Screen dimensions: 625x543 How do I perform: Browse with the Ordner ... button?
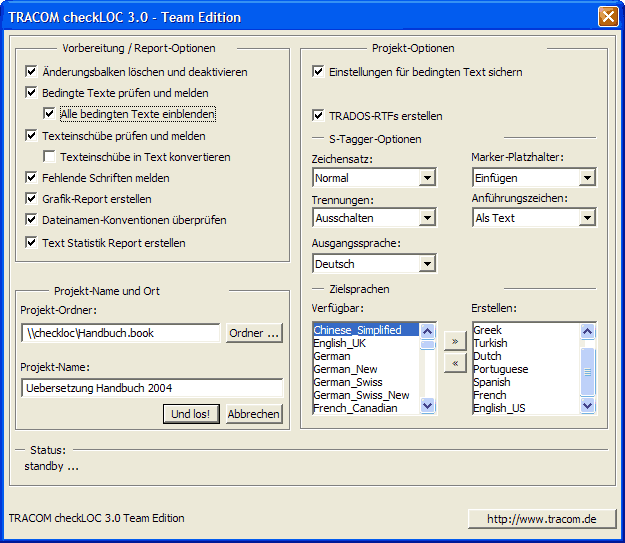pos(254,333)
